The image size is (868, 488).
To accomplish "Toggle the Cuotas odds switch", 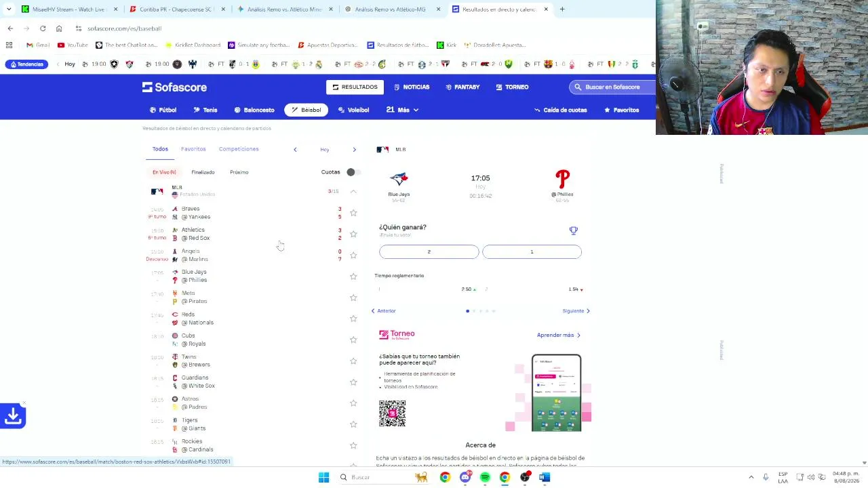I will click(x=353, y=172).
